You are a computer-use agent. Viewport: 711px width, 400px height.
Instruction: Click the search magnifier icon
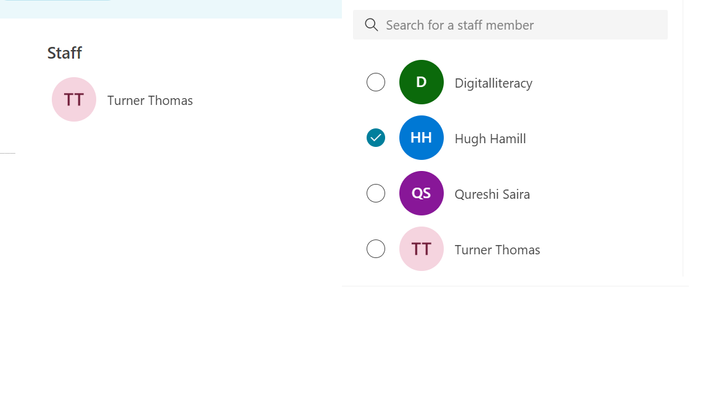(x=371, y=25)
